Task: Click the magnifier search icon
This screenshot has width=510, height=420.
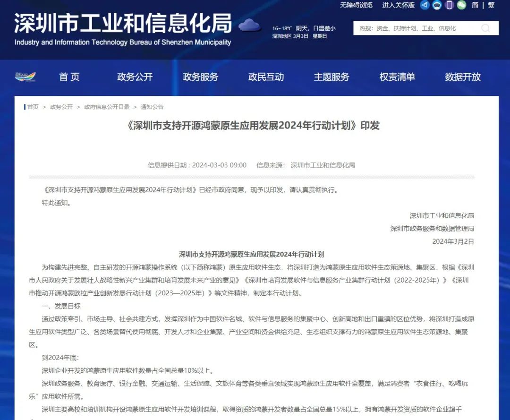Action: click(x=485, y=28)
